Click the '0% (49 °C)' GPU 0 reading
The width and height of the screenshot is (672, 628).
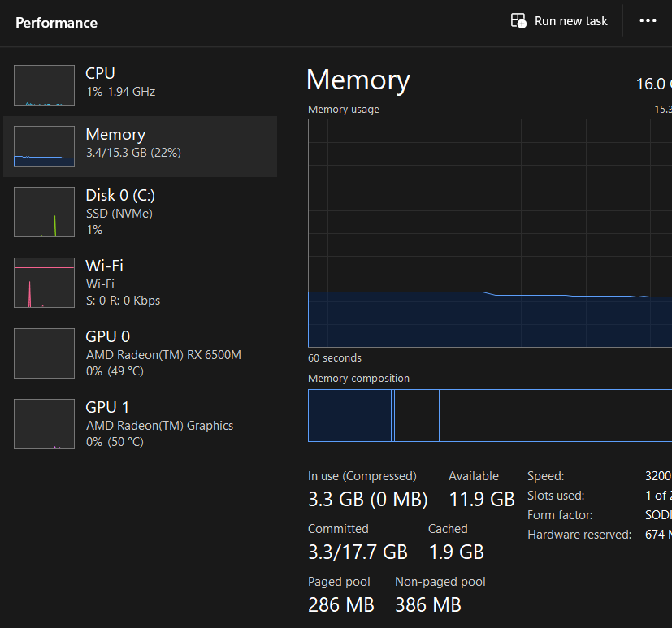click(115, 371)
